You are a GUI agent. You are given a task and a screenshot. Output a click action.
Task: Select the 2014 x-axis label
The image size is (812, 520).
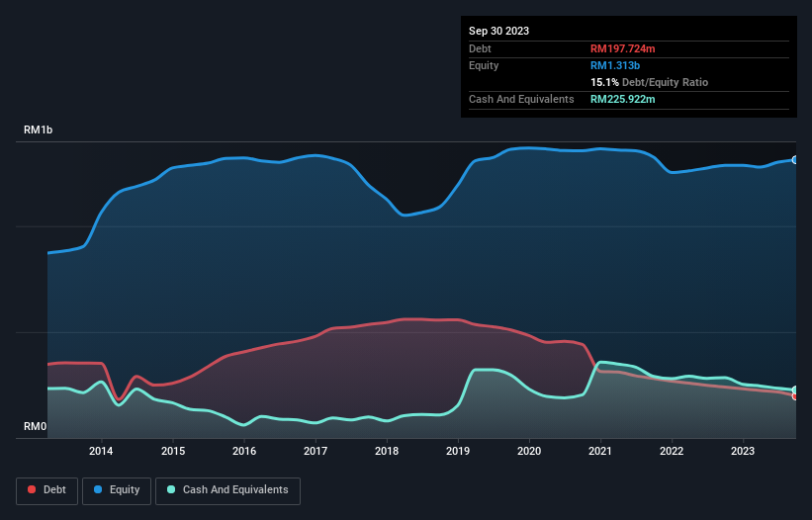tap(101, 452)
